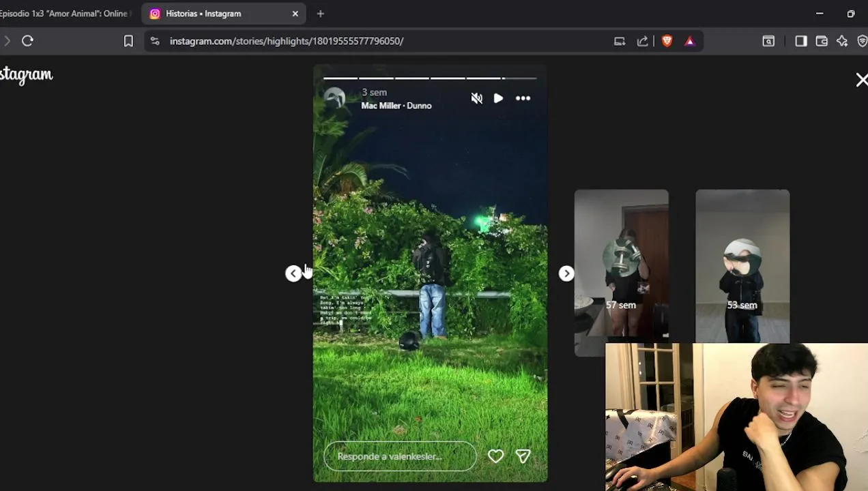Viewport: 868px width, 491px height.
Task: Click the last story progress segment
Action: [x=521, y=78]
